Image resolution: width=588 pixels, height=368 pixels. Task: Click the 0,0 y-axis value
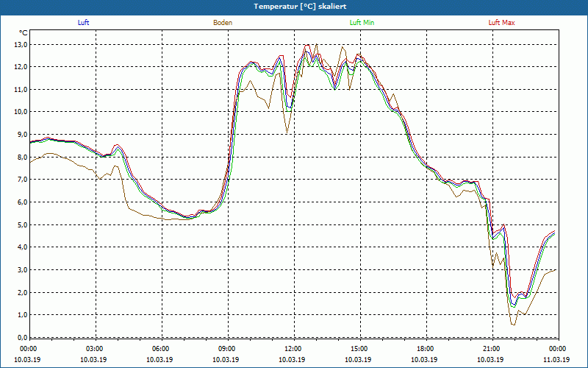[x=23, y=337]
